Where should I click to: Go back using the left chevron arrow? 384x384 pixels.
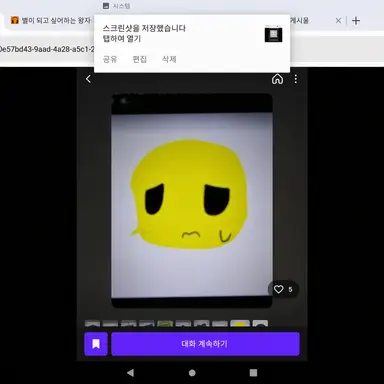pos(88,79)
